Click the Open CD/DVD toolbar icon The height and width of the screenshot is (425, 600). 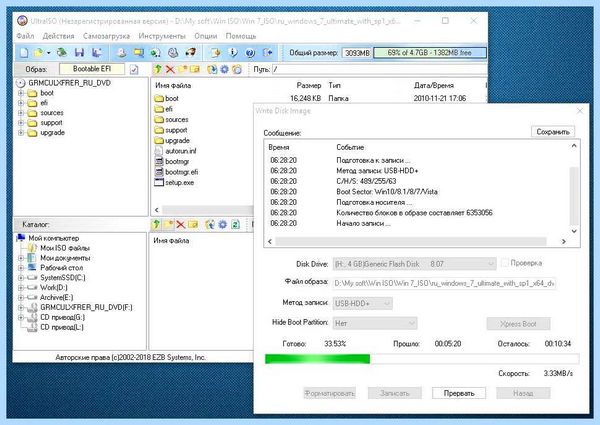62,52
